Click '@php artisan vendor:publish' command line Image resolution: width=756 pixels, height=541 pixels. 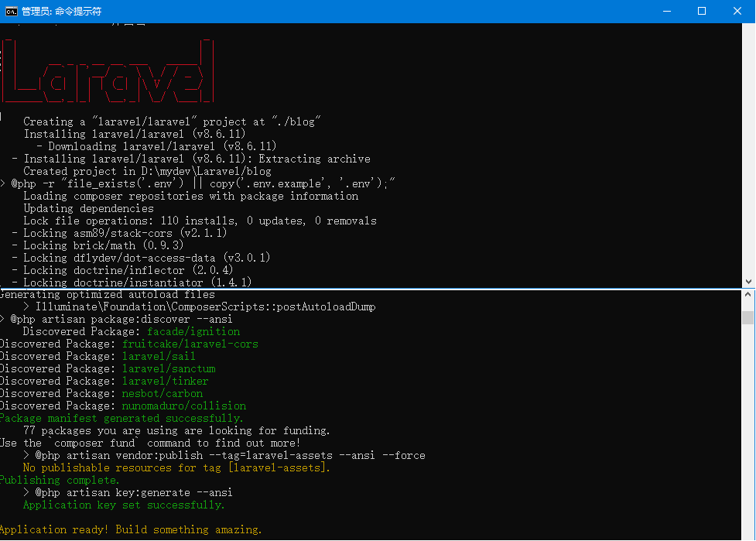[224, 456]
